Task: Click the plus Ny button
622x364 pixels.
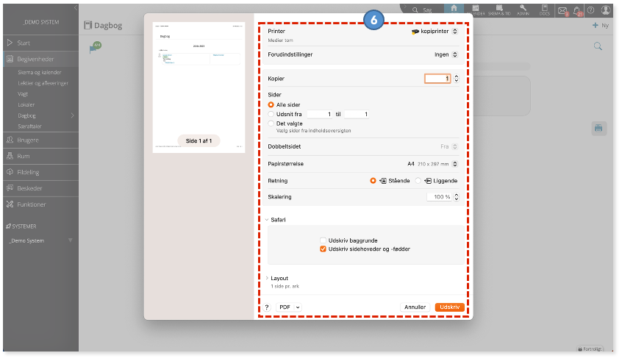Action: (x=600, y=26)
